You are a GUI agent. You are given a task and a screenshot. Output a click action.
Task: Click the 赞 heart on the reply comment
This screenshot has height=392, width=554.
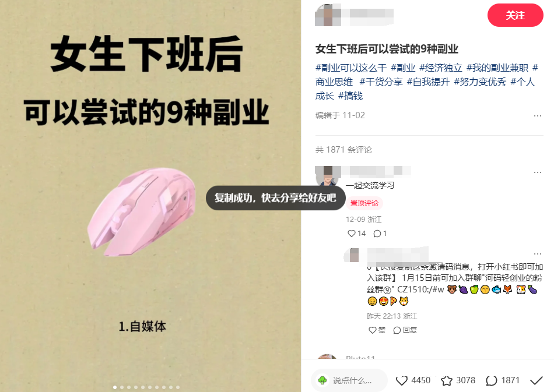[x=373, y=330]
